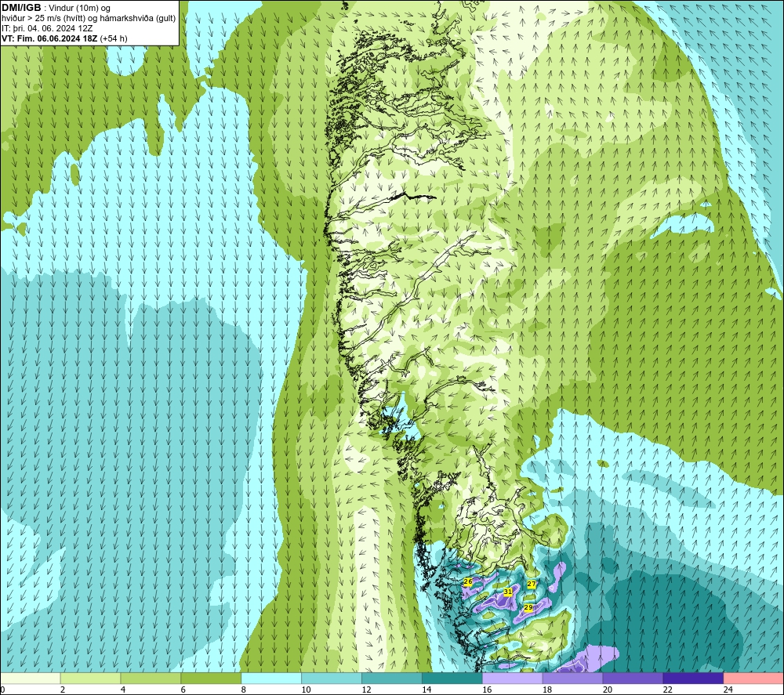Pick the 22–24 m/s dark indigo swatch
The image size is (784, 695).
693,678
